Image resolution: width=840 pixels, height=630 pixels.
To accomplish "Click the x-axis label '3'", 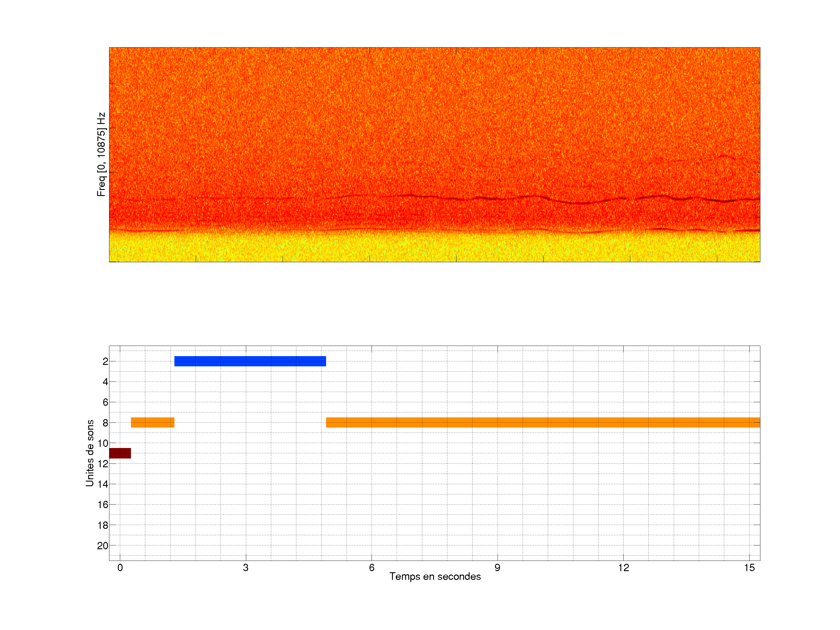I will (246, 568).
